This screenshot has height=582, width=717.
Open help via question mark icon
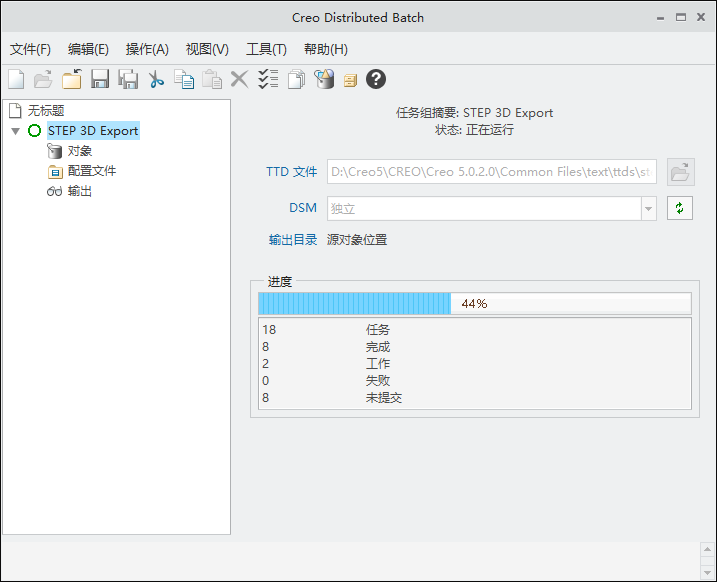376,79
